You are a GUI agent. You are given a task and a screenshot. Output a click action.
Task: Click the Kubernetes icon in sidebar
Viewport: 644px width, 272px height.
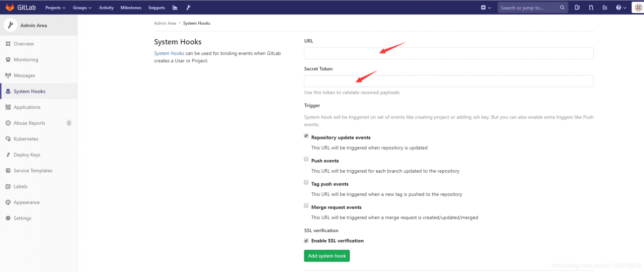[x=8, y=139]
